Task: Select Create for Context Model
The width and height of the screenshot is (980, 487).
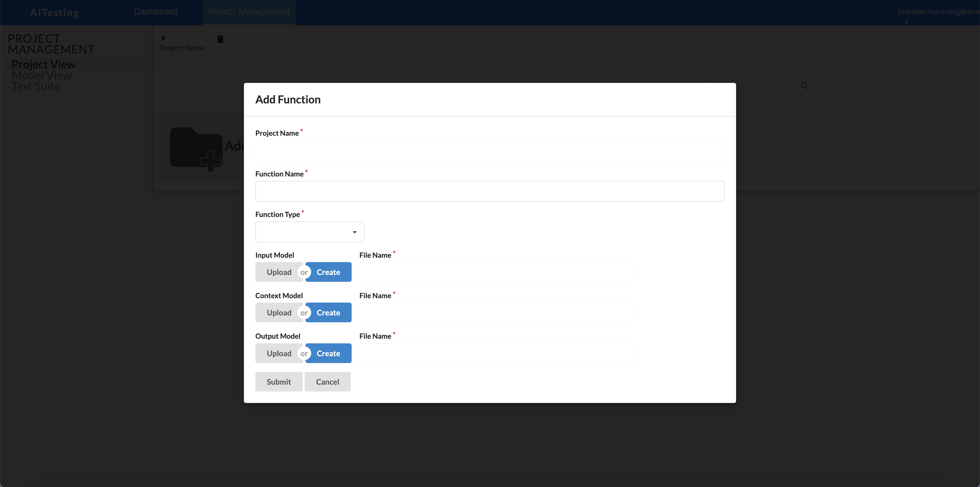Action: point(328,313)
